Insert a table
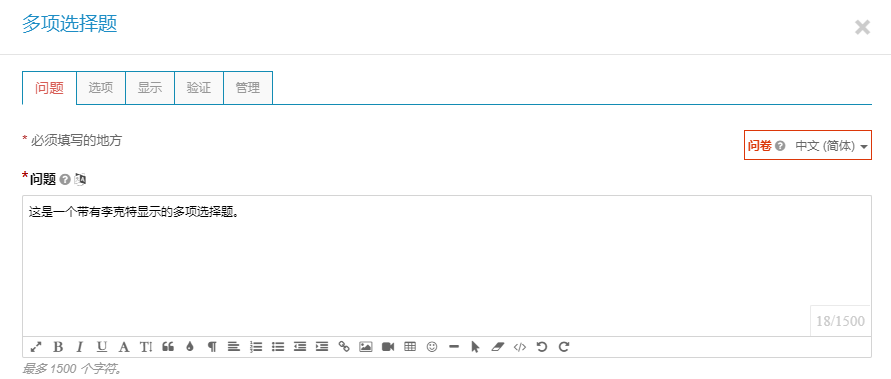Image resolution: width=891 pixels, height=379 pixels. (x=410, y=347)
